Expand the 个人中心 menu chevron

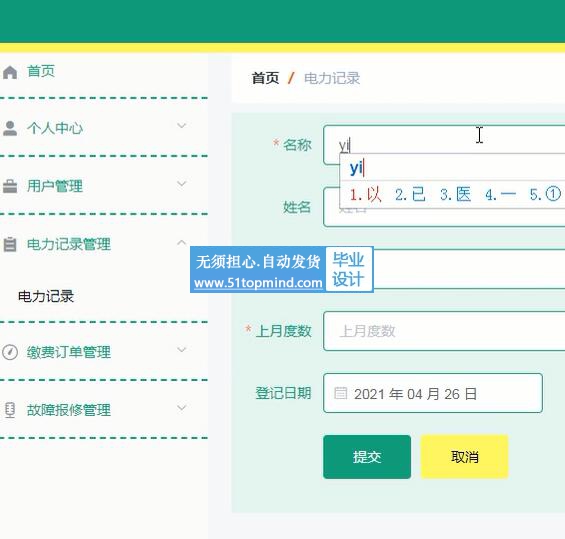pyautogui.click(x=182, y=126)
